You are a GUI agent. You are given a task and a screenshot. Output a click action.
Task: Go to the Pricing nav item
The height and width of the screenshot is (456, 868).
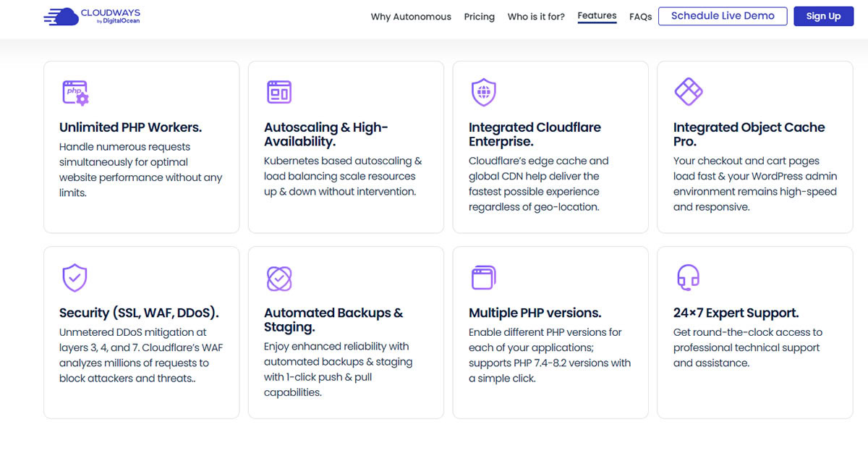480,17
